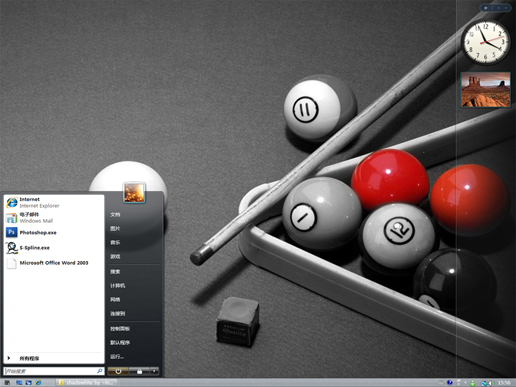Viewport: 516px width, 387px height.
Task: Click the taskbar clock showing 15:56
Action: pos(504,383)
